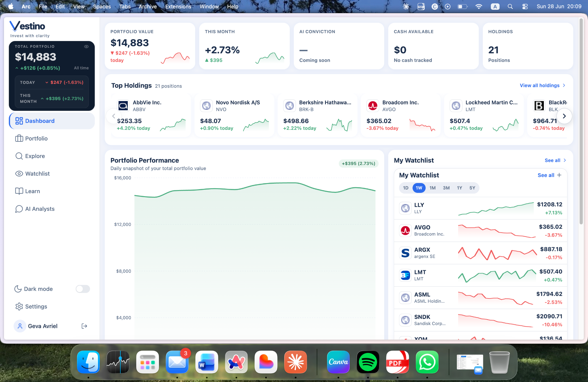Open the Novo Nordisk A/S holding card

coord(234,115)
